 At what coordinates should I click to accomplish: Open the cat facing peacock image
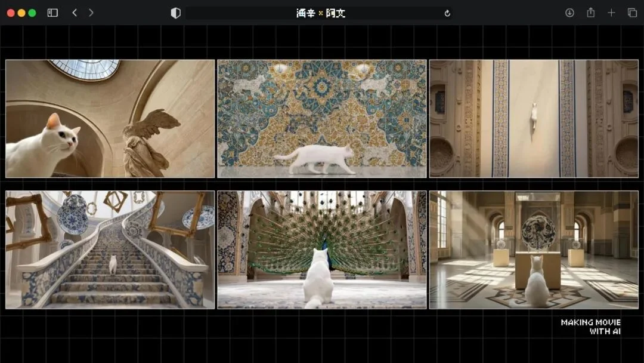point(321,250)
